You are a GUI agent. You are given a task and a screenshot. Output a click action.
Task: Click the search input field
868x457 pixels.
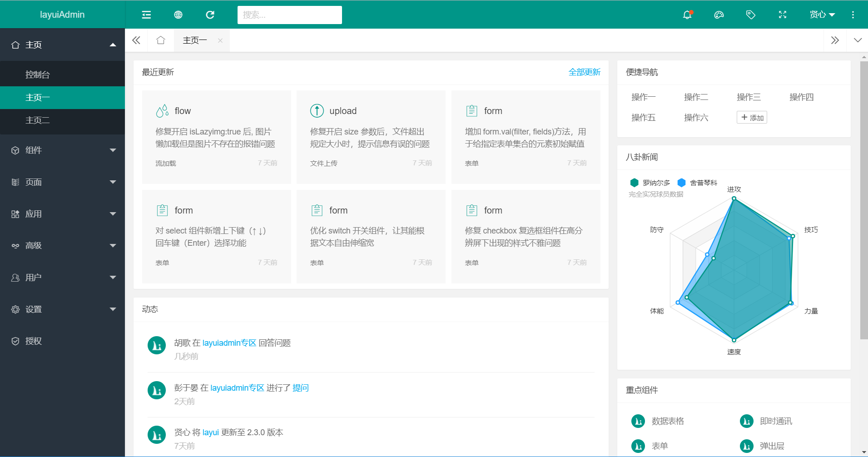pos(289,15)
